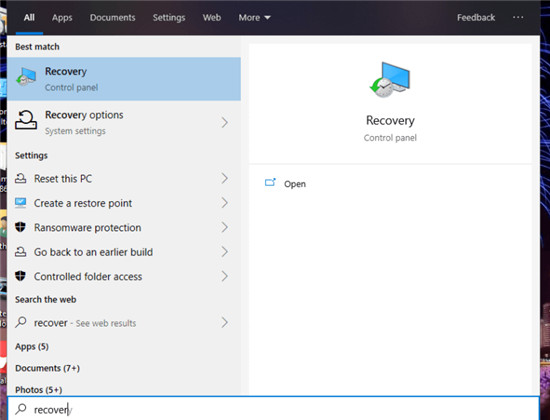Screen dimensions: 550x420
Task: Show the Photos (5+) results group
Action: pyautogui.click(x=39, y=390)
